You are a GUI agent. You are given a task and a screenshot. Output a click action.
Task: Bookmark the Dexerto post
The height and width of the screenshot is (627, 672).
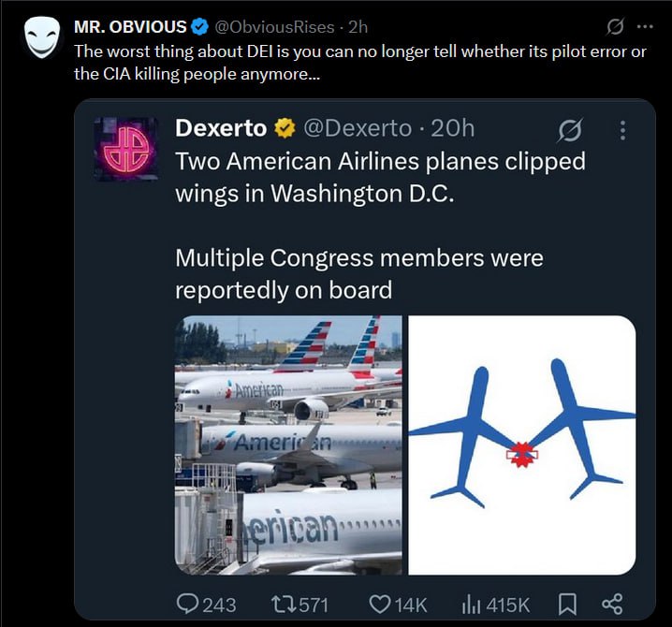[x=567, y=605]
